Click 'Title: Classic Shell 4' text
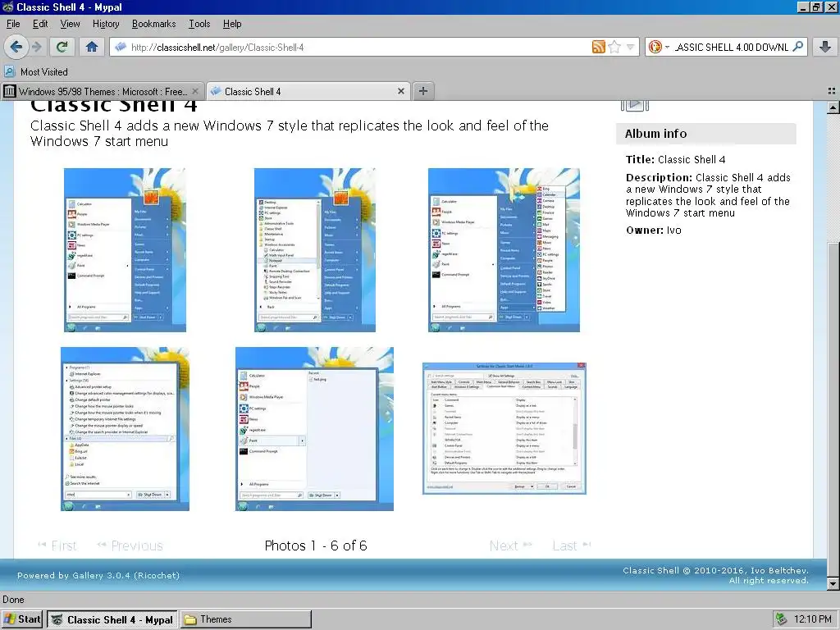The image size is (840, 630). 676,159
